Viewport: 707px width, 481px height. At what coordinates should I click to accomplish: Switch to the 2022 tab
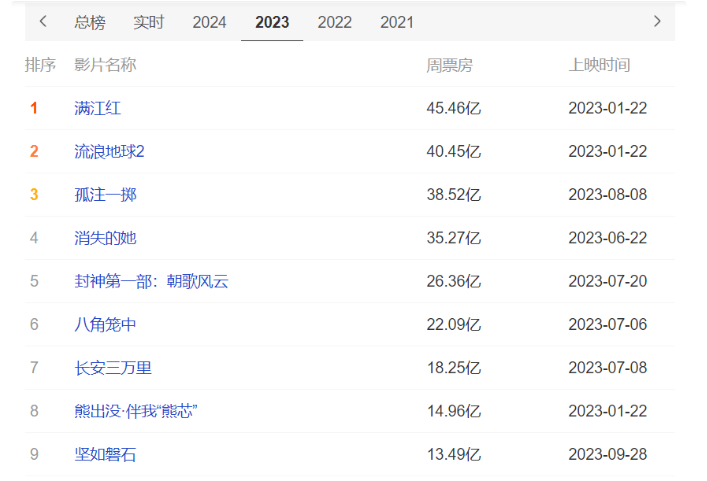click(x=334, y=22)
